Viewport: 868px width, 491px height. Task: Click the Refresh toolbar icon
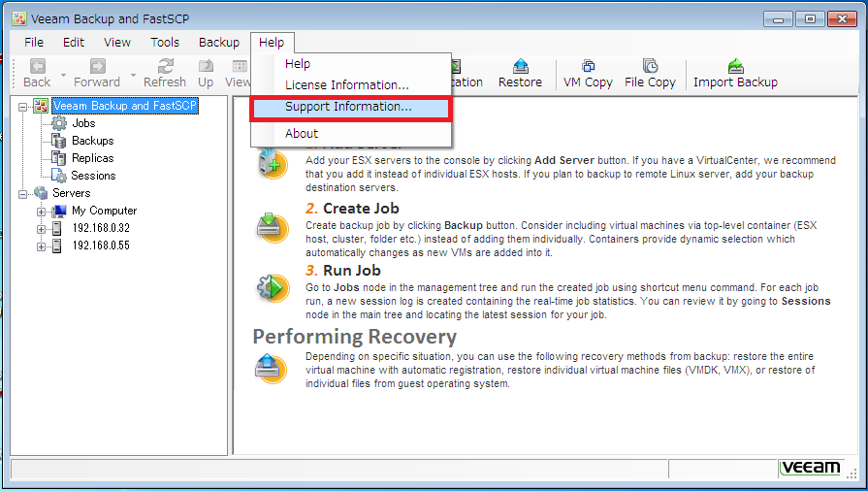(165, 67)
